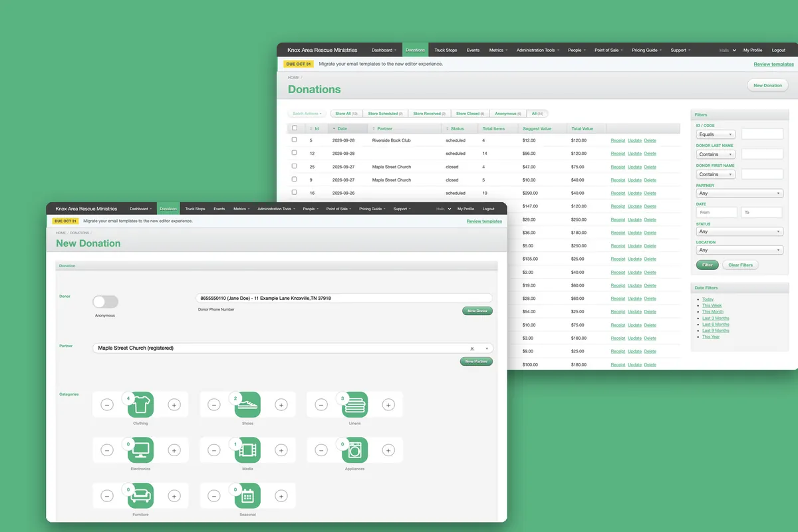Expand the Batch Actions dropdown
This screenshot has width=798, height=532.
pos(307,114)
